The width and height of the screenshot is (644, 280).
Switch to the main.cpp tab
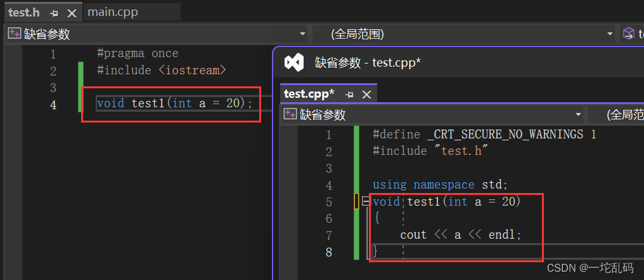tap(113, 12)
